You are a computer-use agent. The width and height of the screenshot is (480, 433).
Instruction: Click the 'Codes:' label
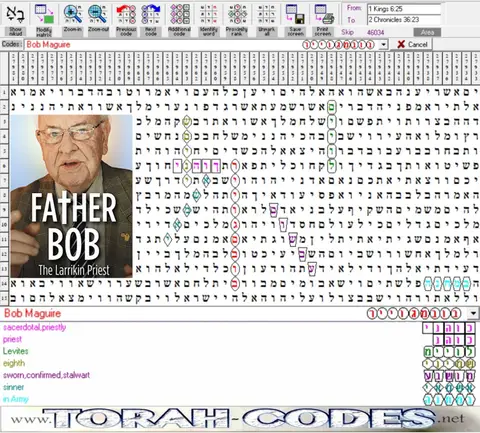(12, 44)
